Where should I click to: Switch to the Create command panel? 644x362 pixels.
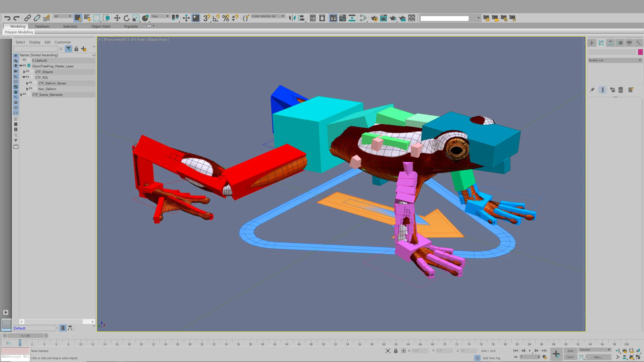[592, 43]
